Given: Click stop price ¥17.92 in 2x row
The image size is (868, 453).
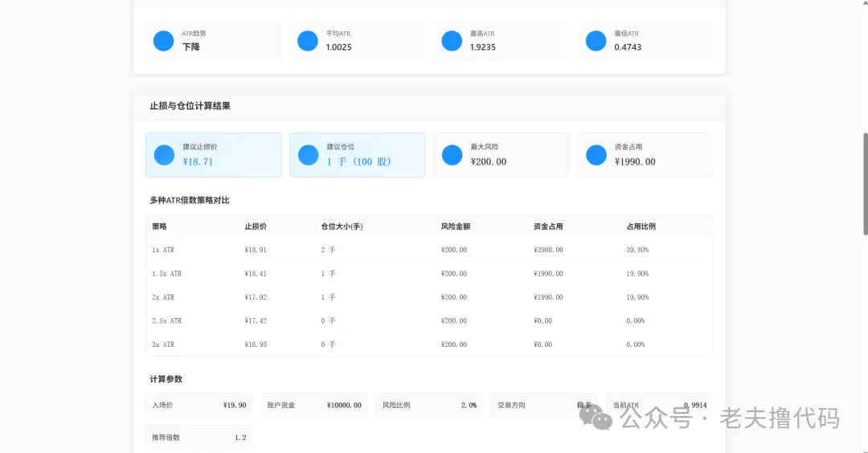Looking at the screenshot, I should click(x=256, y=297).
